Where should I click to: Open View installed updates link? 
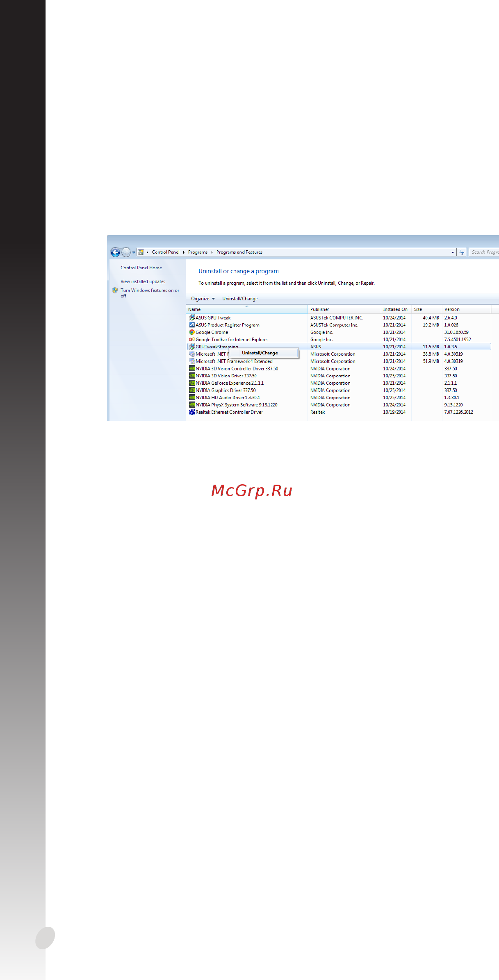(x=143, y=282)
